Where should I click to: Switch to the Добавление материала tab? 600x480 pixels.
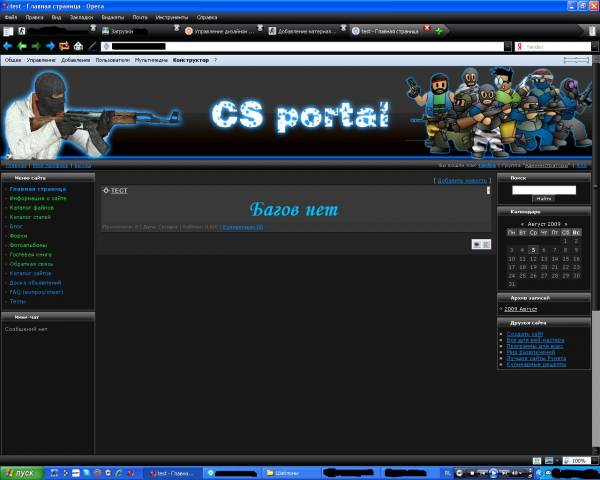pos(304,31)
